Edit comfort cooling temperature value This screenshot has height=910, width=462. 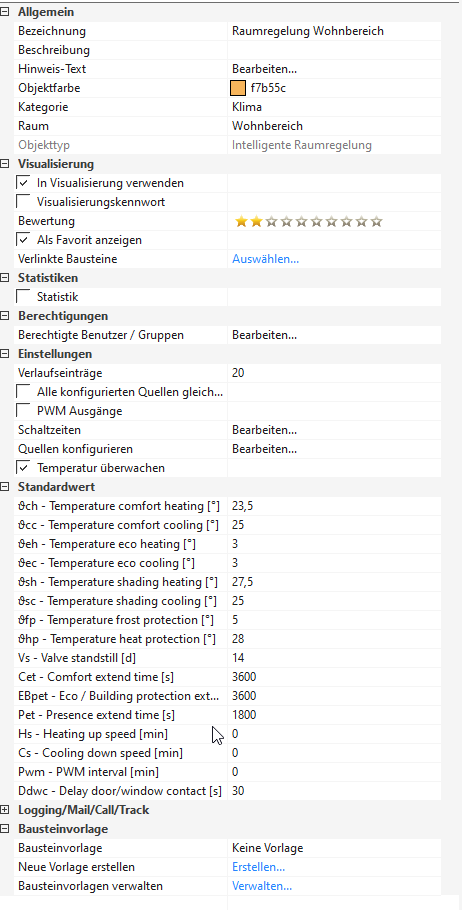click(x=334, y=525)
